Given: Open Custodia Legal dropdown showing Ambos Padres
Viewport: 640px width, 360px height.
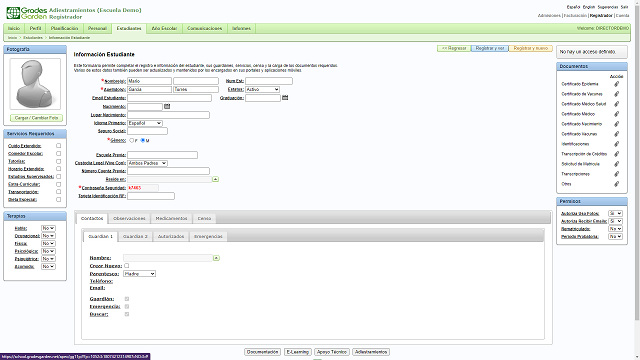Looking at the screenshot, I should pyautogui.click(x=147, y=163).
